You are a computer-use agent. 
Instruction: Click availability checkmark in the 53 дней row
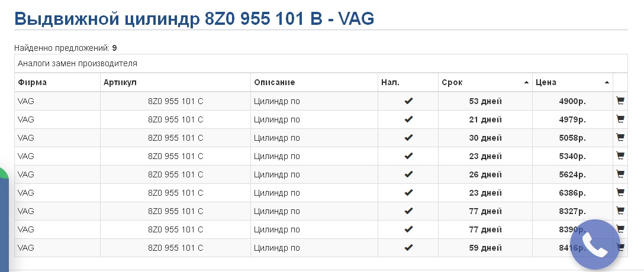[x=408, y=101]
